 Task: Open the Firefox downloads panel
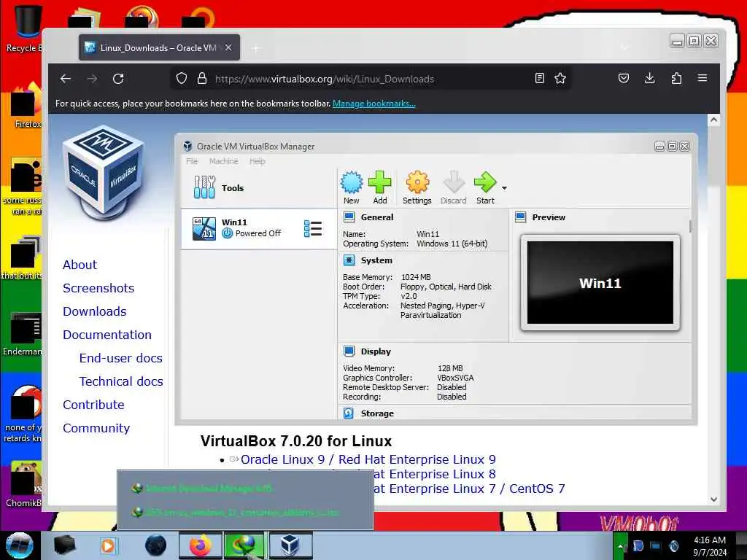point(649,78)
